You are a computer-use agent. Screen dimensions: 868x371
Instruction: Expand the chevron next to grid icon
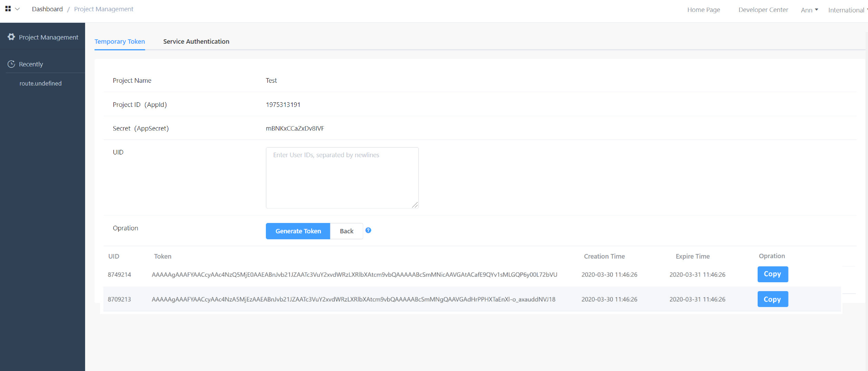[17, 9]
